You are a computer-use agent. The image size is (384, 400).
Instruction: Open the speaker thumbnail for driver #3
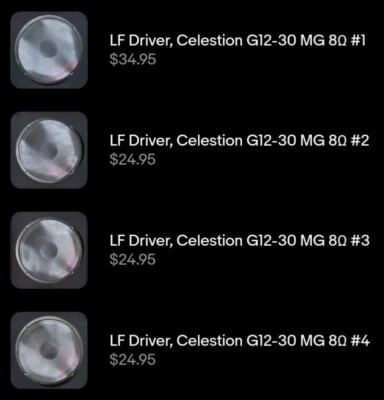pos(49,250)
